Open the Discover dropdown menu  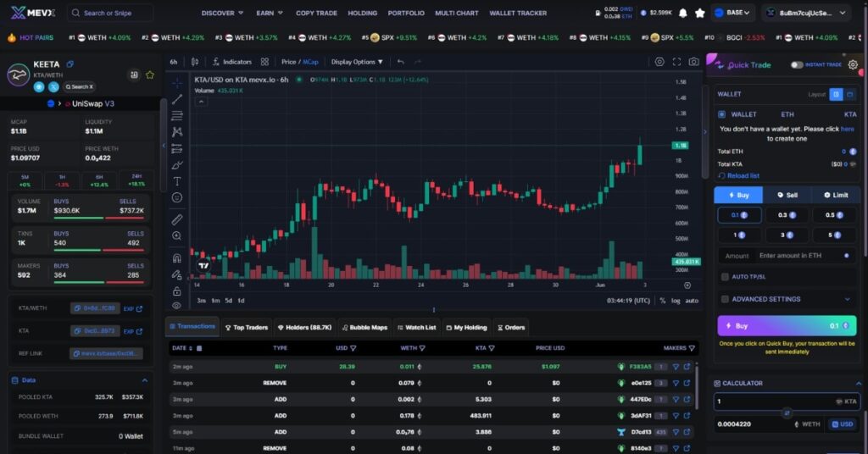pyautogui.click(x=222, y=13)
